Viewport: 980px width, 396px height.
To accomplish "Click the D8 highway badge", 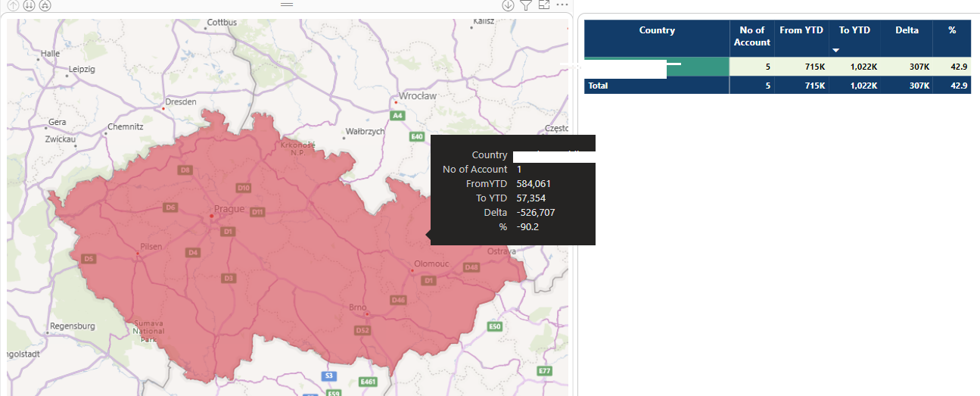I will pos(185,170).
